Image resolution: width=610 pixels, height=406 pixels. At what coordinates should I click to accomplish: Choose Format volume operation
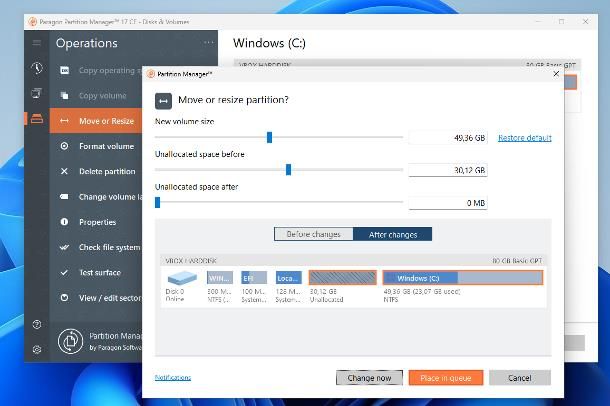(x=95, y=146)
